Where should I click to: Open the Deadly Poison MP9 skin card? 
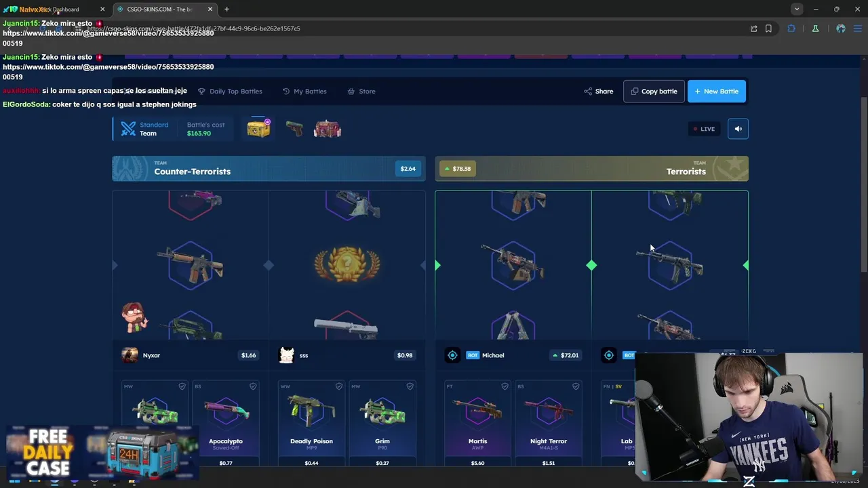tap(311, 424)
